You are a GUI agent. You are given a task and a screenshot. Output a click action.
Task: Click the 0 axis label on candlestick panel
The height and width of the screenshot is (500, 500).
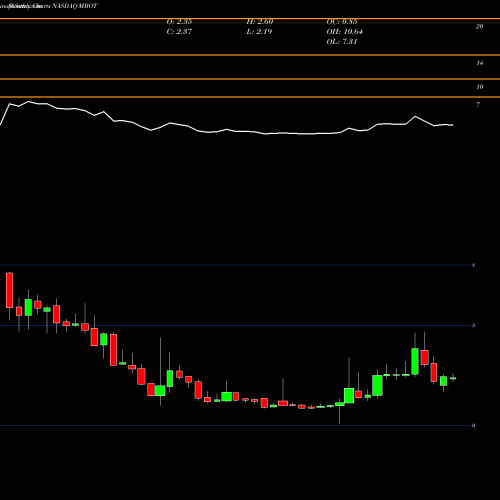(x=473, y=425)
